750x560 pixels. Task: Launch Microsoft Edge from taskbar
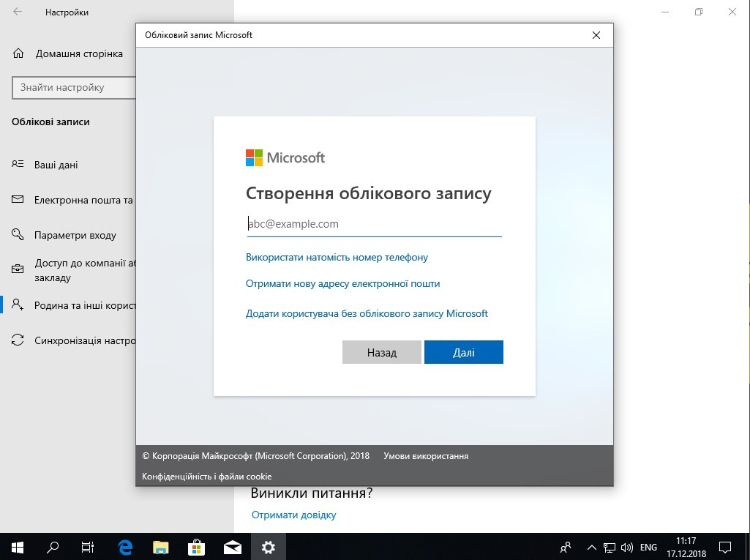[x=125, y=547]
